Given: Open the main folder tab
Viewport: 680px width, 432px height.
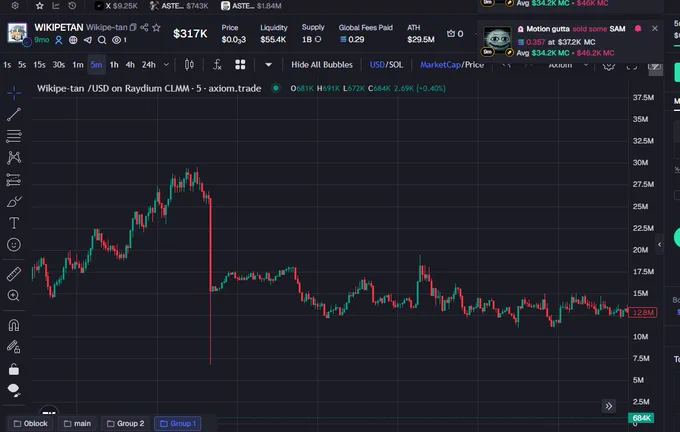Looking at the screenshot, I should pyautogui.click(x=77, y=423).
